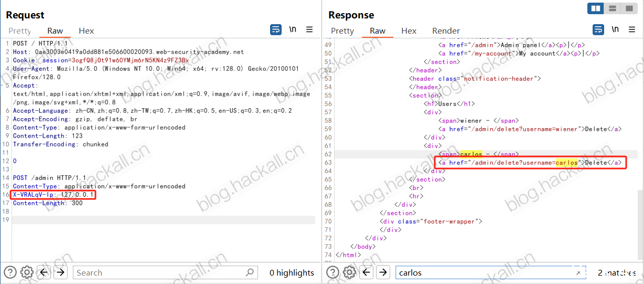Click the notification-header line in Response
644x284 pixels.
coord(475,79)
